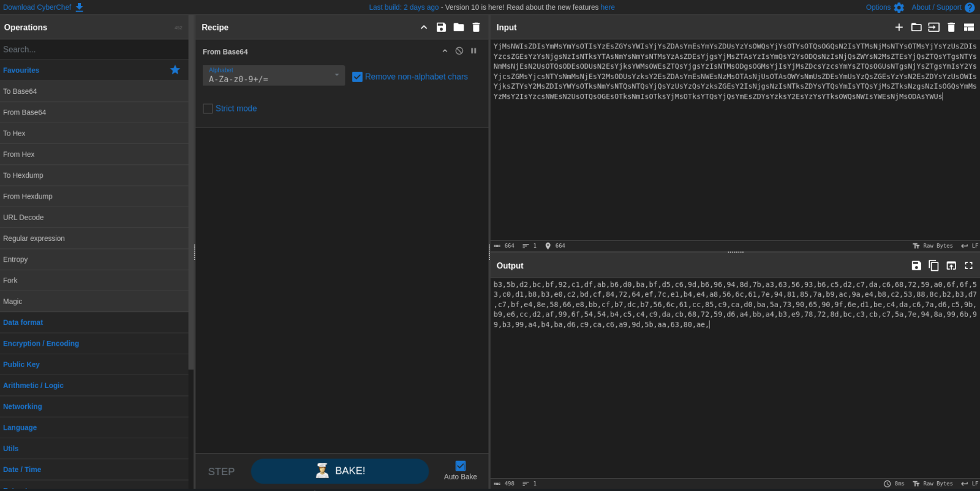Viewport: 980px width, 491px height.
Task: Open the Options menu
Action: point(884,7)
